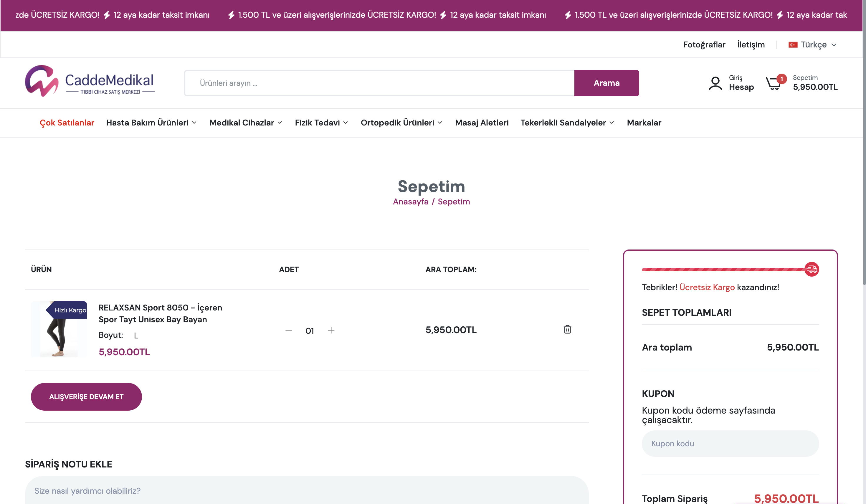The image size is (866, 504).
Task: Click the free shipping truck icon
Action: pyautogui.click(x=812, y=269)
